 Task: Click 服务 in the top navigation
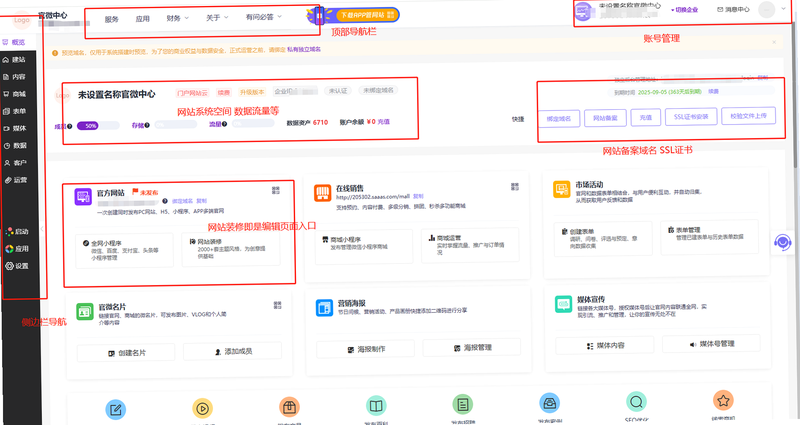[111, 19]
